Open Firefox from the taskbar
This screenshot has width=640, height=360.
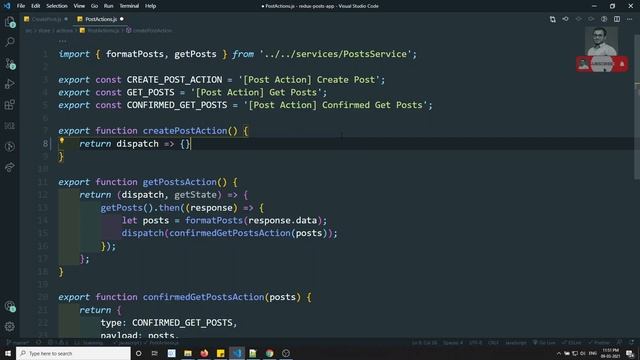204,353
